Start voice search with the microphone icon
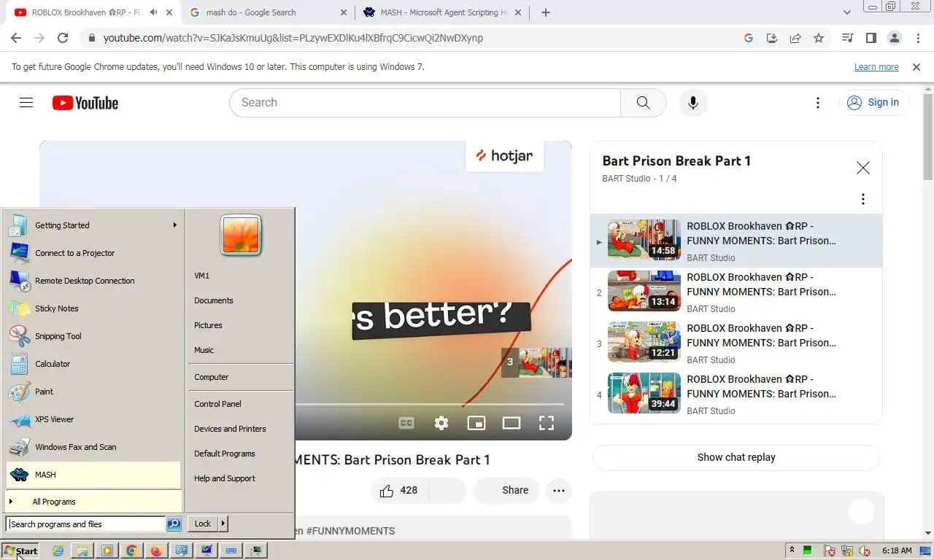Viewport: 934px width, 560px height. [693, 103]
